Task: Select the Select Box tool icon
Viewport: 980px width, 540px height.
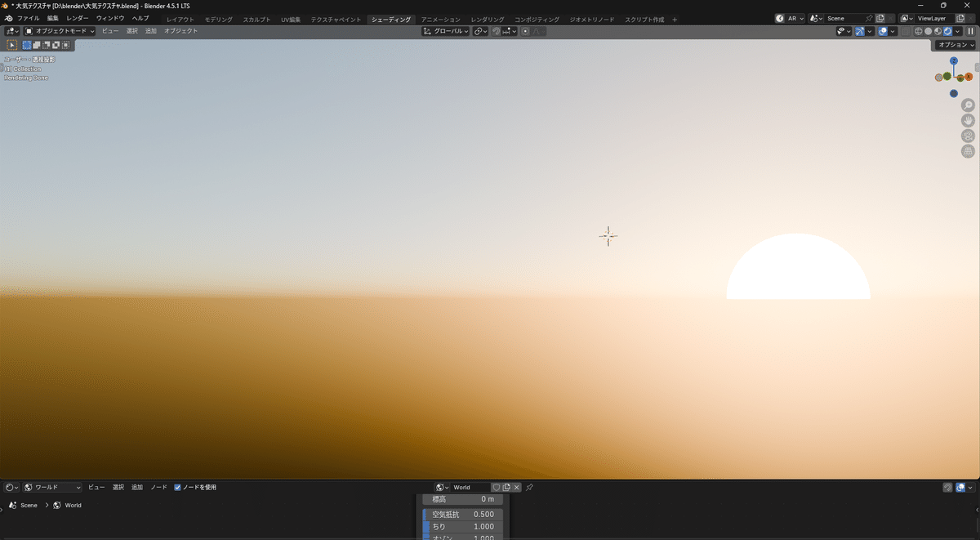Action: tap(11, 45)
